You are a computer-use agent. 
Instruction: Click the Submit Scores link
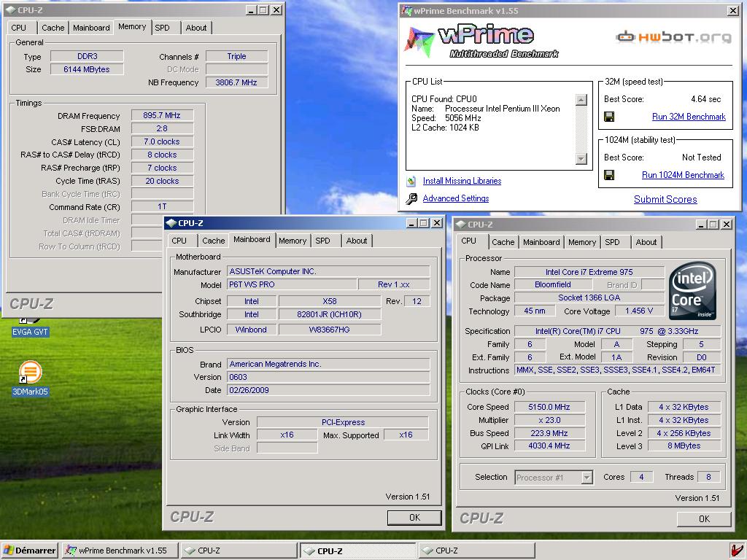(x=665, y=200)
